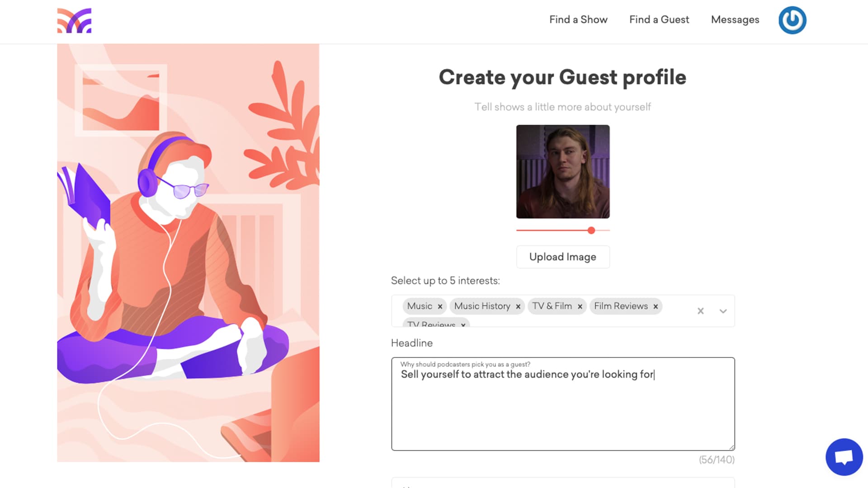Click the Music History tag label
The image size is (868, 488).
482,306
